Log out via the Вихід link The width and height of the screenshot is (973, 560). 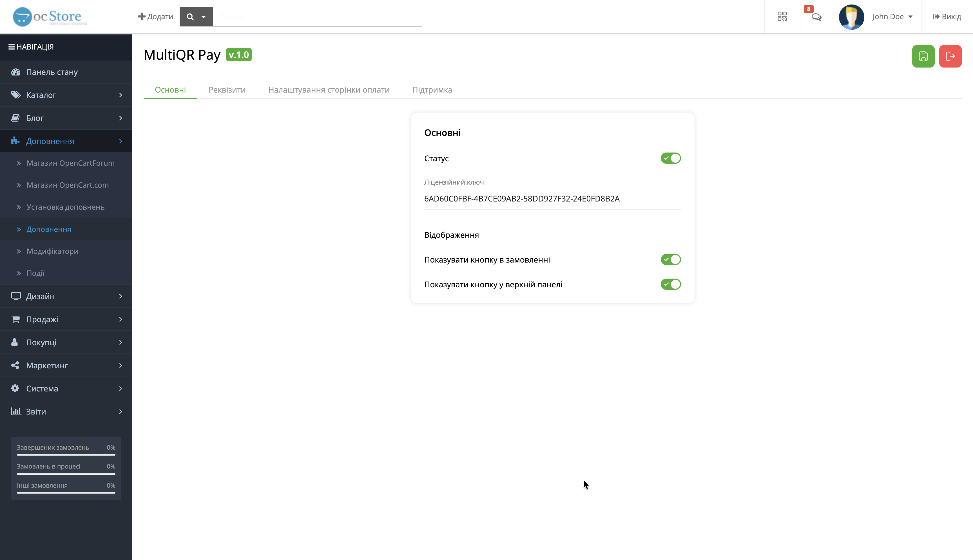947,17
